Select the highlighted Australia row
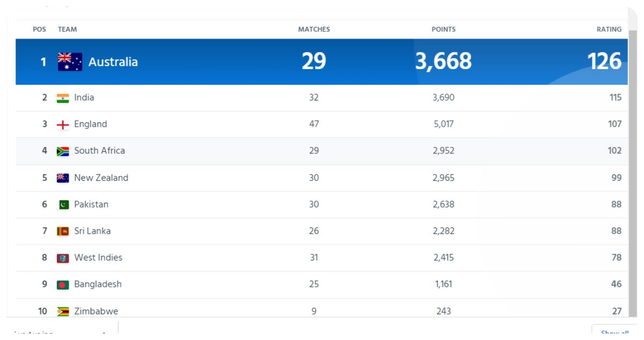The image size is (644, 340). pyautogui.click(x=322, y=61)
